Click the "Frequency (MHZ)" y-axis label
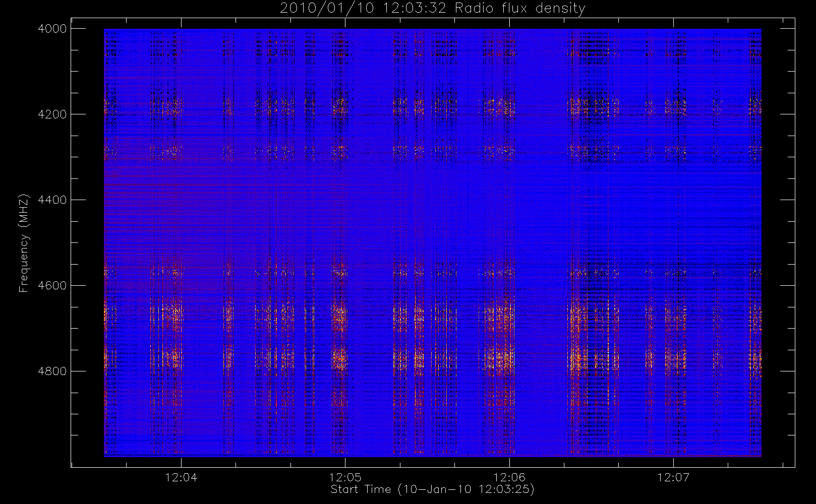 tap(23, 243)
